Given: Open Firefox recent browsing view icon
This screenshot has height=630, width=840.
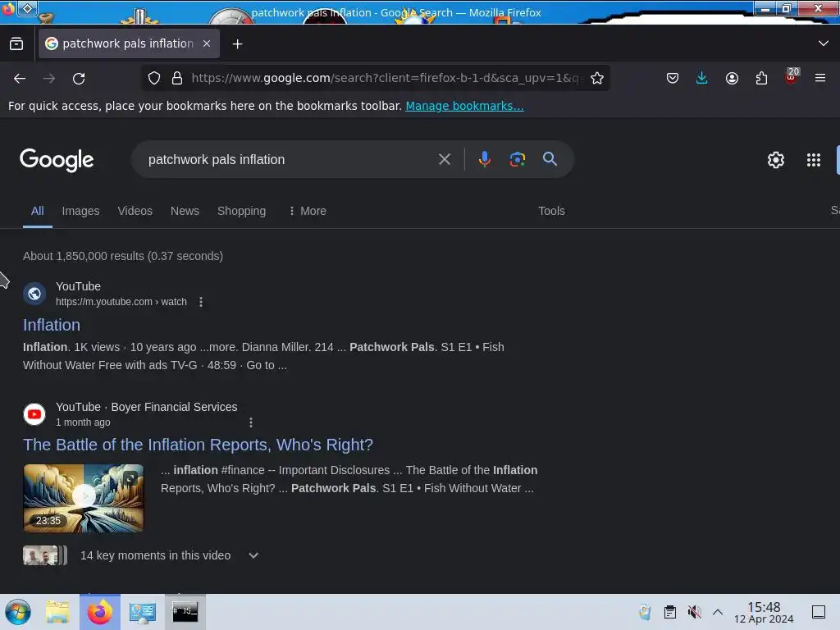Looking at the screenshot, I should (16, 44).
